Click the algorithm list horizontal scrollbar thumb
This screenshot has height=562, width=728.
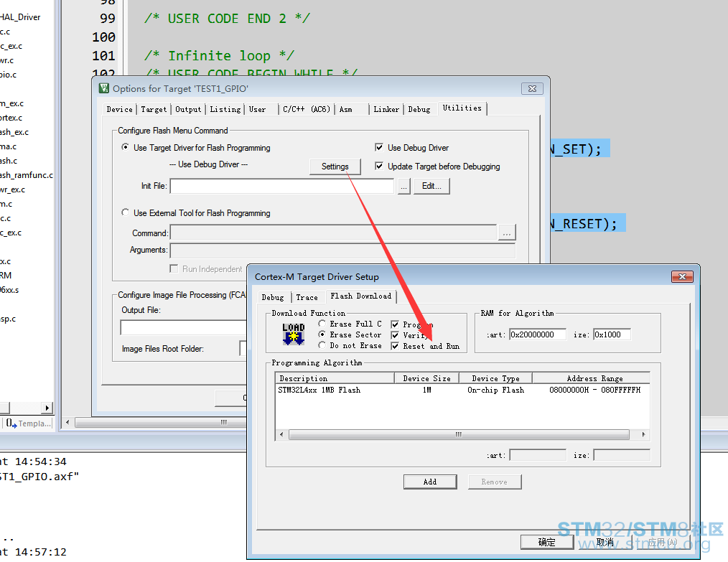[459, 434]
